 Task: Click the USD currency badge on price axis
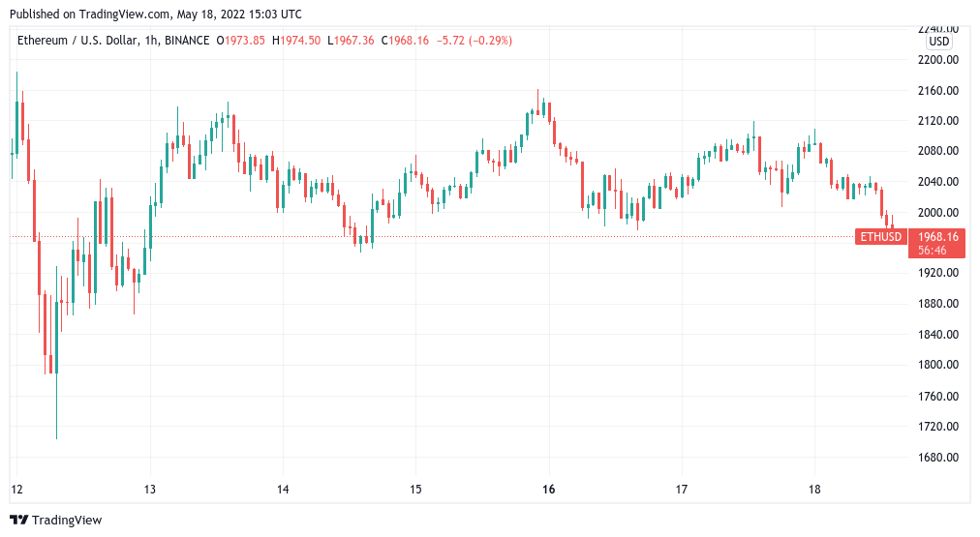(937, 42)
